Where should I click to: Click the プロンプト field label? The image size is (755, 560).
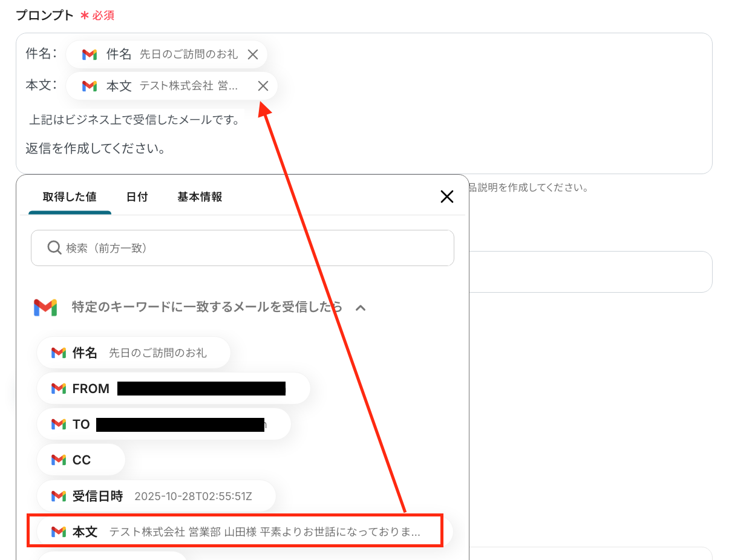click(45, 15)
